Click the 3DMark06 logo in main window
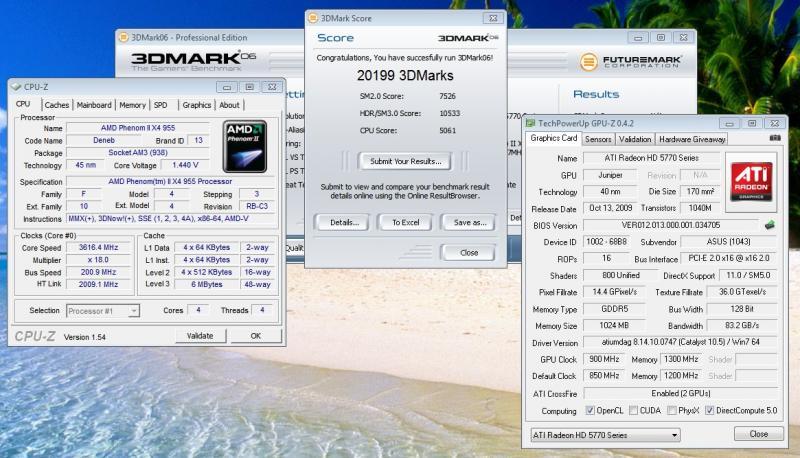800x458 pixels. click(193, 60)
